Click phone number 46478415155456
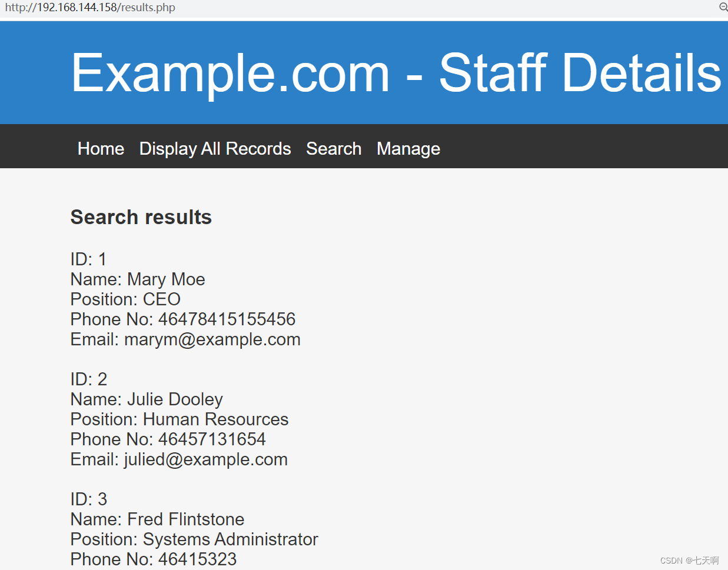 click(227, 319)
